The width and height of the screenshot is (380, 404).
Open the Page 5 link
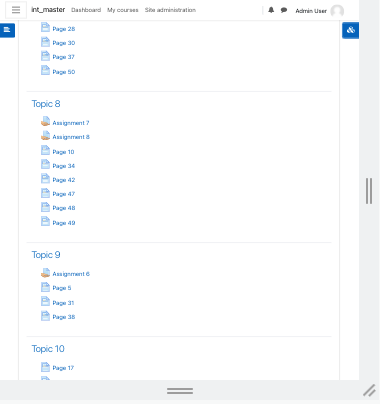point(62,288)
